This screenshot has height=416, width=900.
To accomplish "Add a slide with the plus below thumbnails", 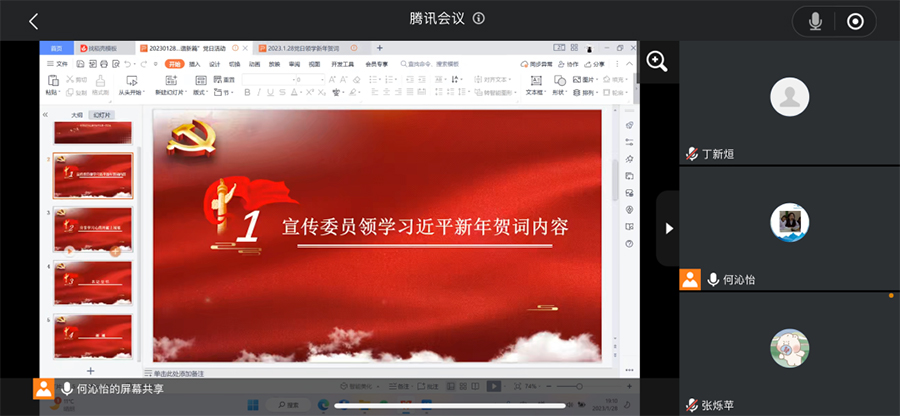I will click(x=90, y=369).
